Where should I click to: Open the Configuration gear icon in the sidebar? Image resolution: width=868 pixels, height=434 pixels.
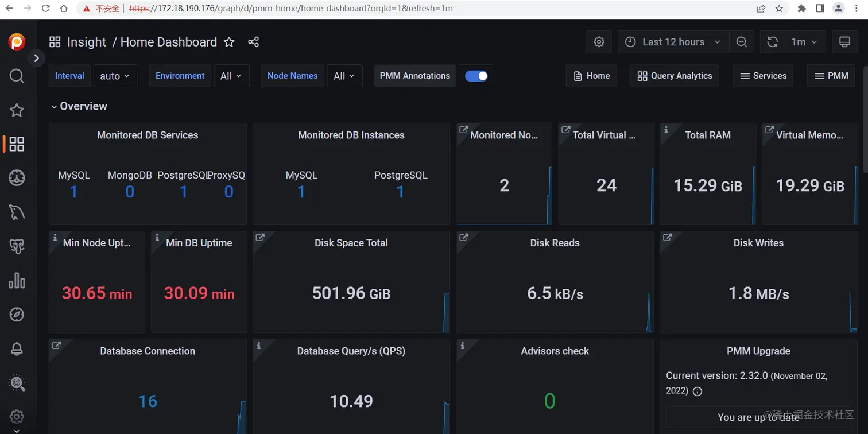tap(17, 416)
